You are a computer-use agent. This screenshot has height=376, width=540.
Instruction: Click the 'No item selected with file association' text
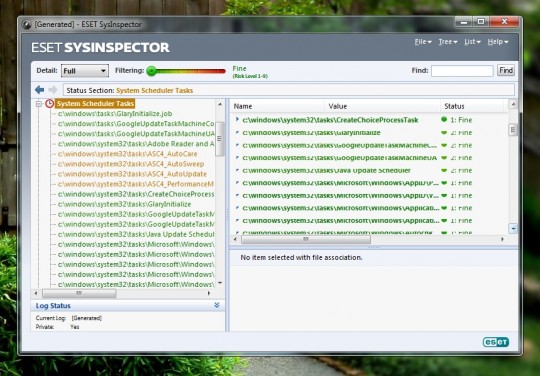[x=301, y=257]
